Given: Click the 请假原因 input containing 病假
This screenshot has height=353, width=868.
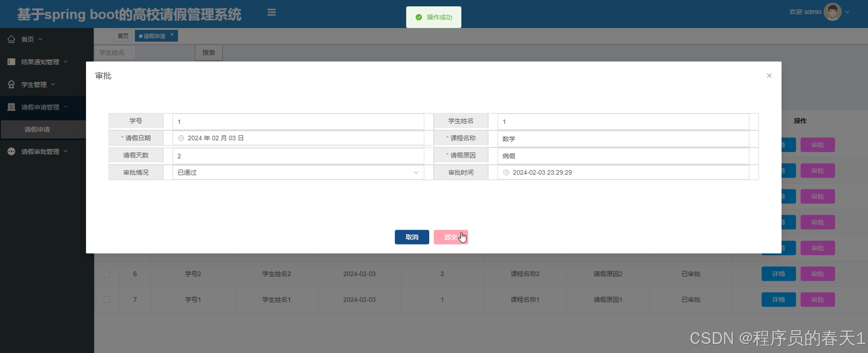Looking at the screenshot, I should (x=623, y=156).
